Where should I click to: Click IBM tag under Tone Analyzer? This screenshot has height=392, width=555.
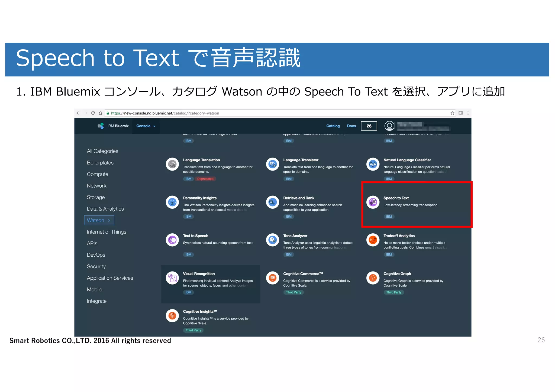click(x=289, y=254)
